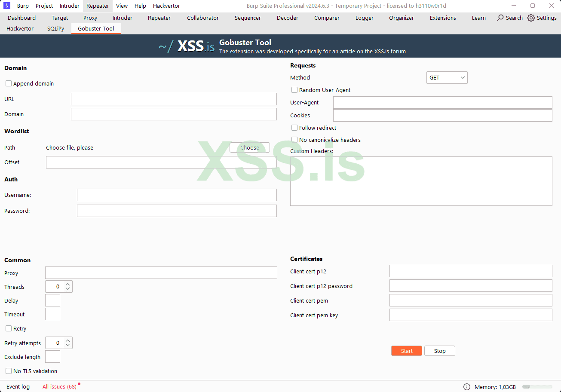Switch to the Repeater tool tab
The image size is (561, 392).
point(159,18)
